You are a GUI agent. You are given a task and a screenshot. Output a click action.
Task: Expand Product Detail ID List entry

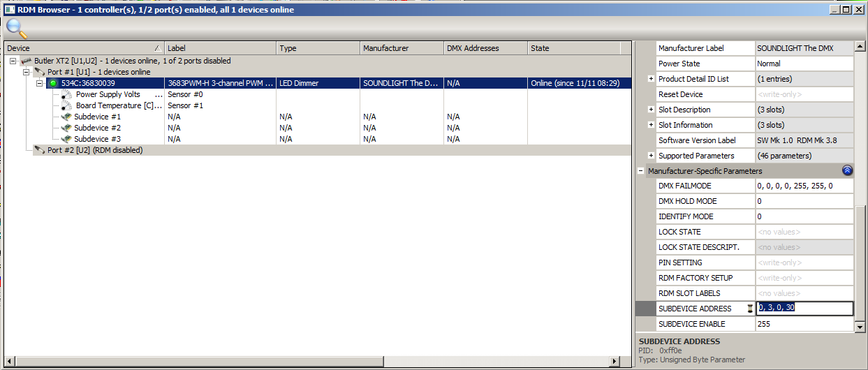651,79
